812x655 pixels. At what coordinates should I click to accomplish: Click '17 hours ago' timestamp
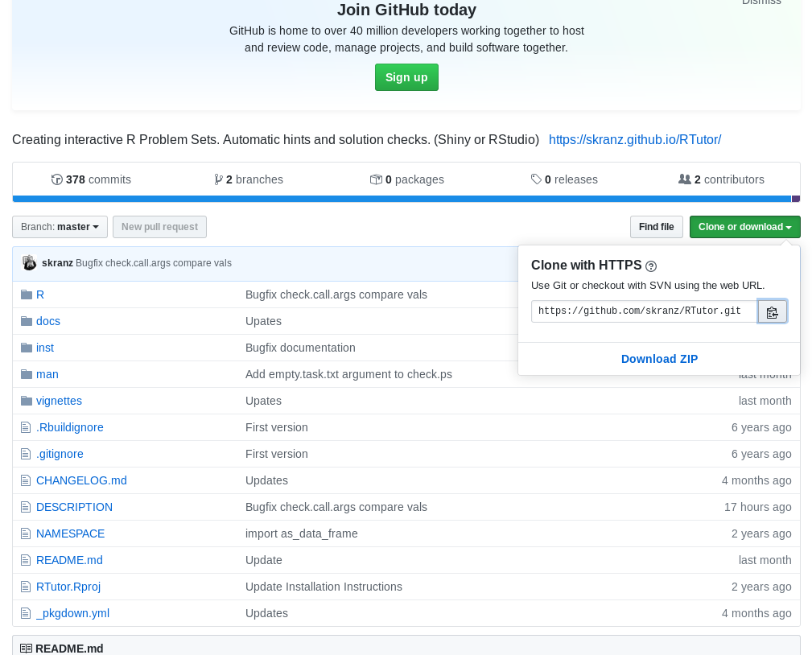(757, 507)
